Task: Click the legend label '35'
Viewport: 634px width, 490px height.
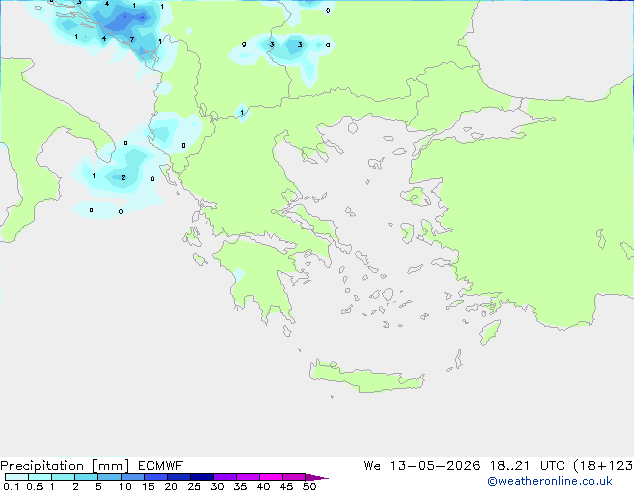Action: [240, 486]
